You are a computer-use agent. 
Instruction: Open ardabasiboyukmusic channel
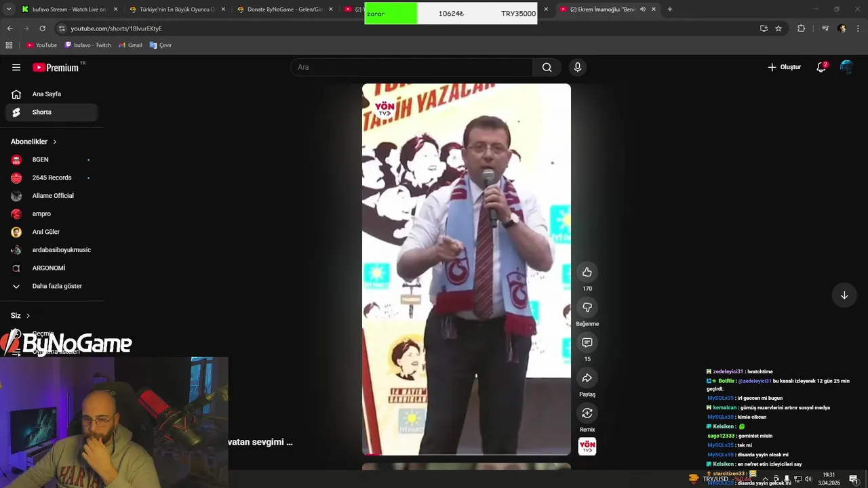[52, 250]
